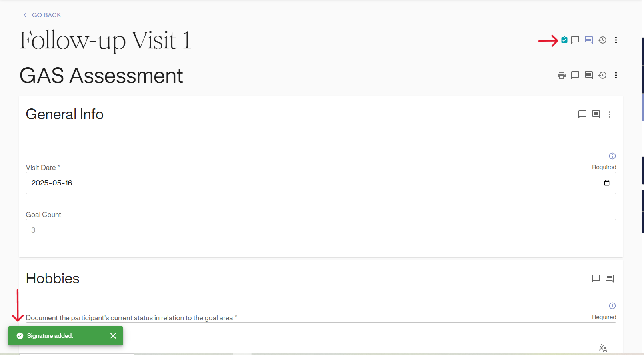This screenshot has height=355, width=644.
Task: Open more options for Follow-up Visit 1
Action: pyautogui.click(x=616, y=40)
